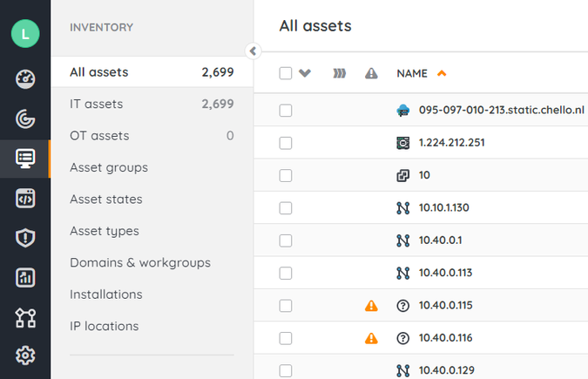The width and height of the screenshot is (588, 379).
Task: Open the settings gear icon in sidebar
Action: pos(25,355)
